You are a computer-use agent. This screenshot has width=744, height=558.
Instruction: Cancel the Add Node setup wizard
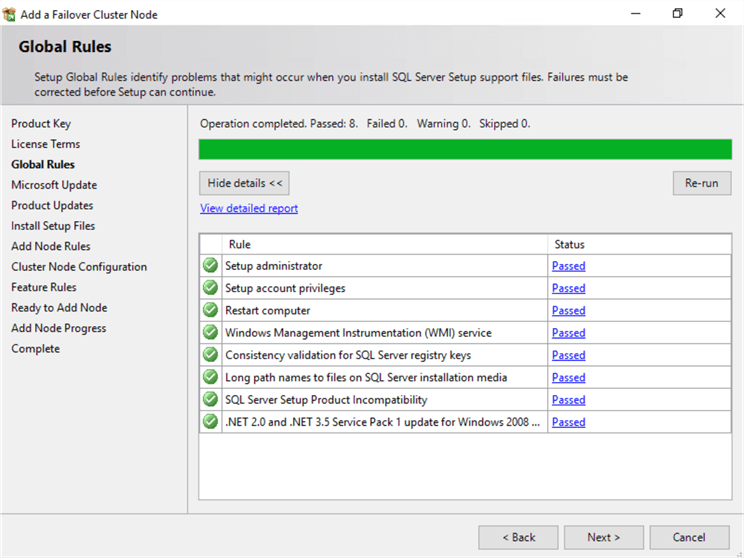click(689, 537)
